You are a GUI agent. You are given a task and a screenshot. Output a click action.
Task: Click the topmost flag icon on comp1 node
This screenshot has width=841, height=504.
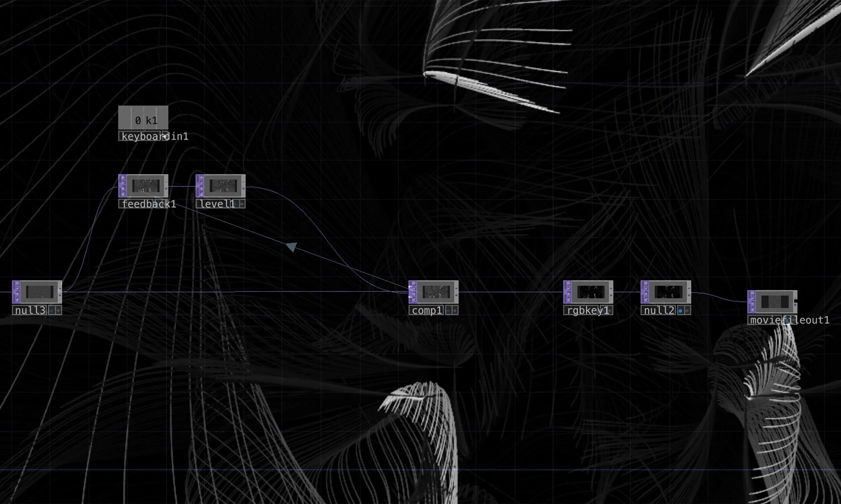point(414,284)
